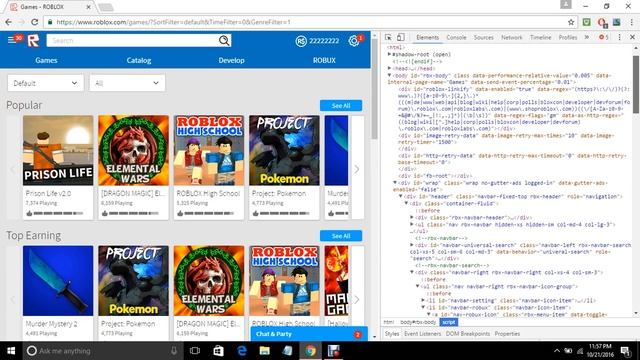Screen dimensions: 640x360
Task: Open the Robux balance icon showing 22222222
Action: [x=301, y=41]
